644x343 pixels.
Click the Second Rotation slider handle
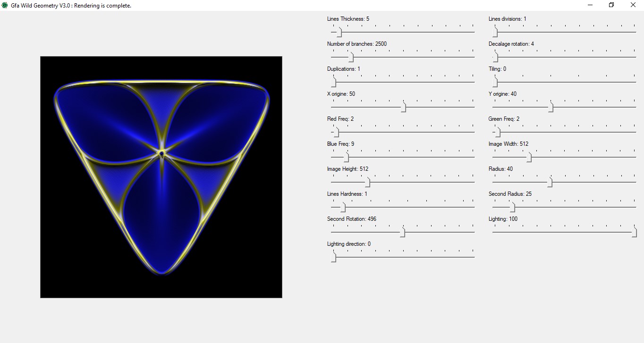click(403, 232)
